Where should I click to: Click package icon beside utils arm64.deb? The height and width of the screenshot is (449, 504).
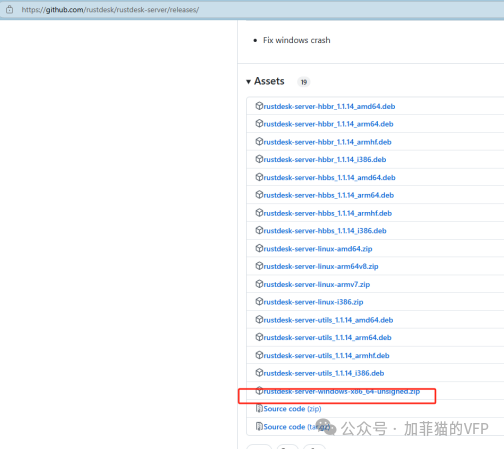click(259, 337)
